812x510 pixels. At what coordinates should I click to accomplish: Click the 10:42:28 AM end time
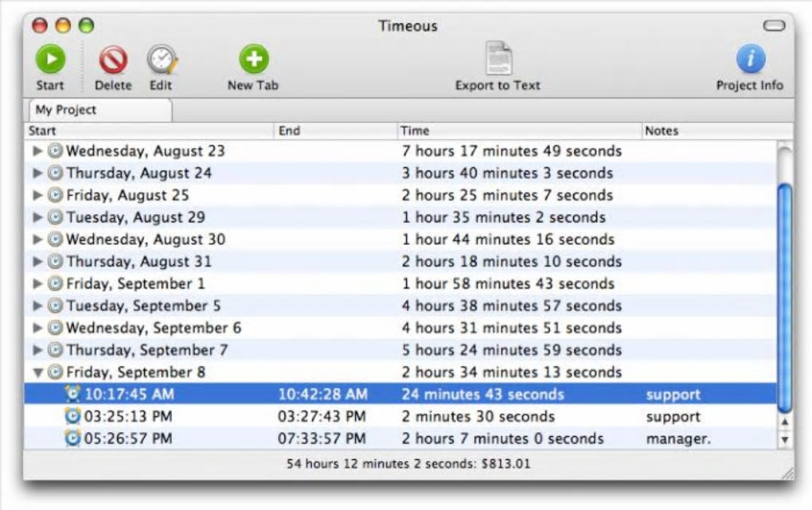point(322,395)
